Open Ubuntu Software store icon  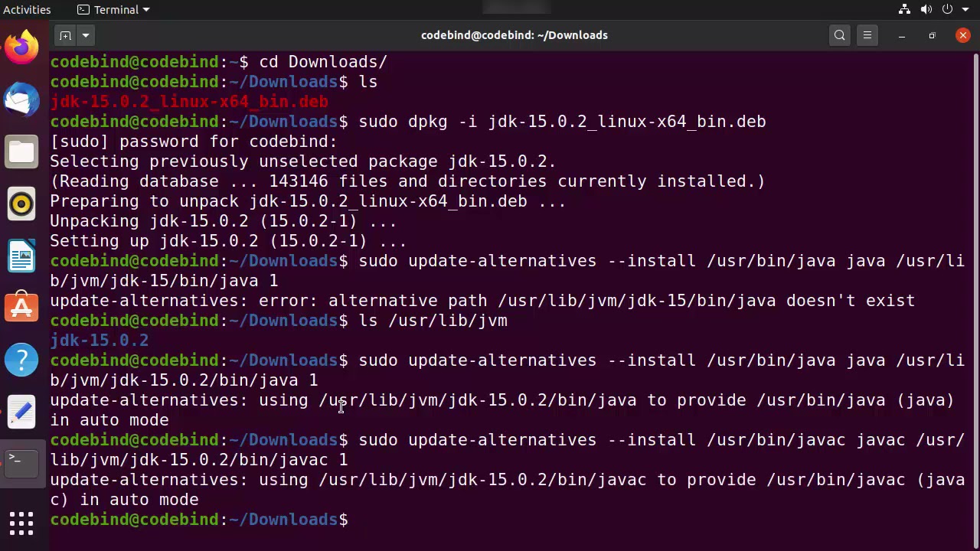tap(21, 308)
